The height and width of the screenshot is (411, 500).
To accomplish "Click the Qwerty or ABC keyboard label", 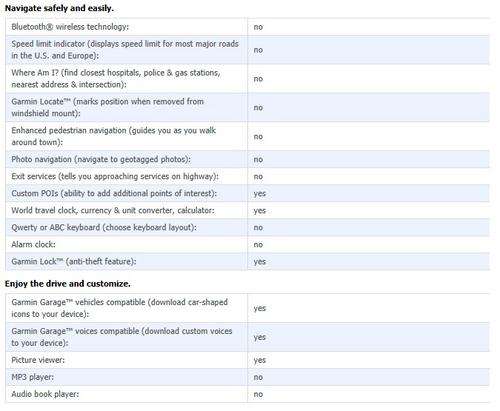I will (x=104, y=227).
